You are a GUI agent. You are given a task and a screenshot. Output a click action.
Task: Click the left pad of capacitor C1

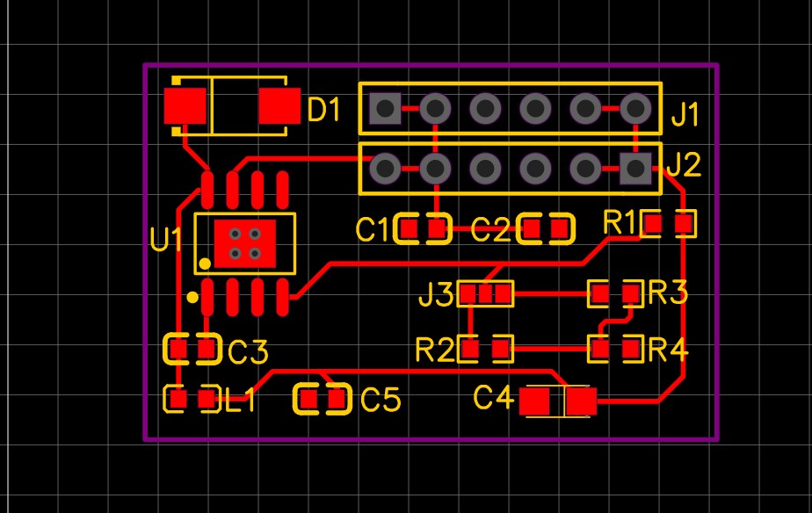pos(410,228)
